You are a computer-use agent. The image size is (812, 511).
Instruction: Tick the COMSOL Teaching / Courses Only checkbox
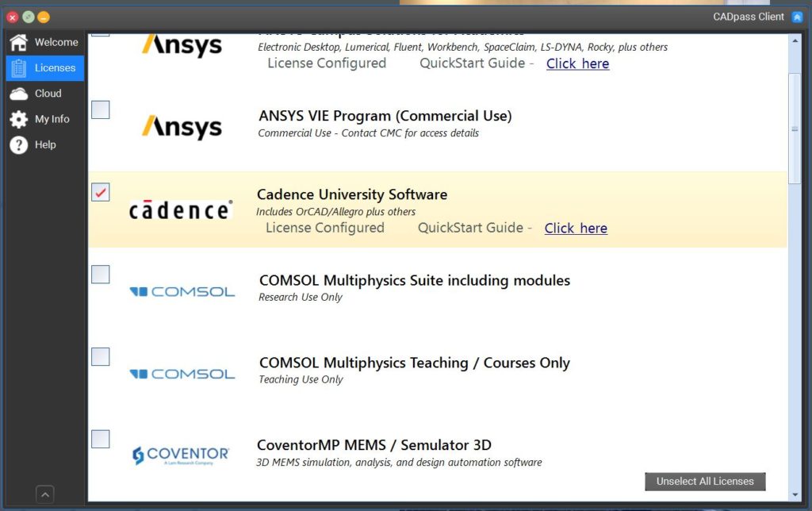point(101,357)
